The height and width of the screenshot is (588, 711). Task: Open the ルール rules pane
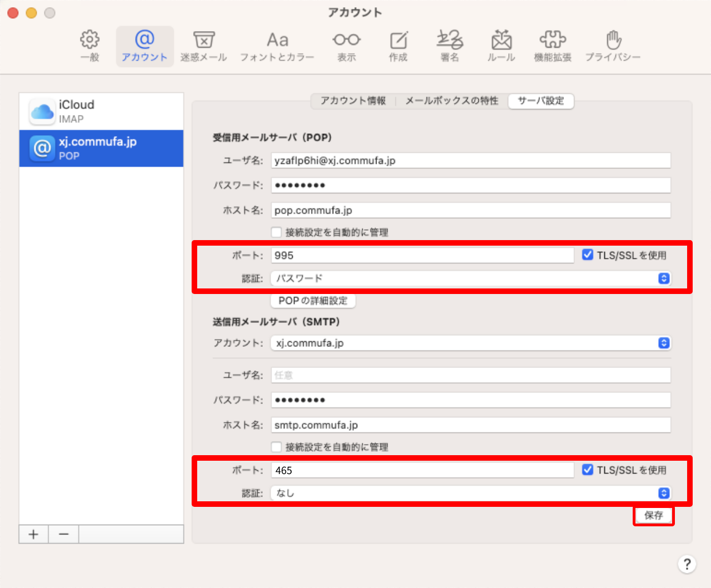pyautogui.click(x=501, y=46)
